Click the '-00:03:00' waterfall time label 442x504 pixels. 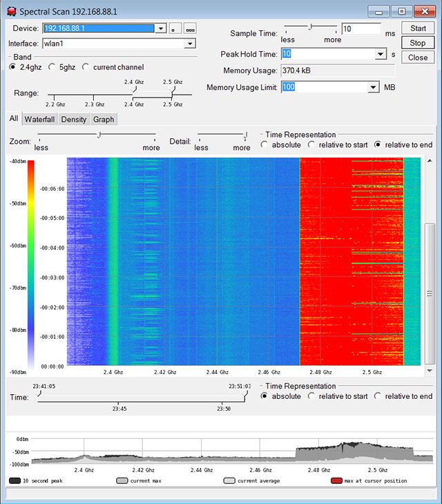(x=52, y=277)
